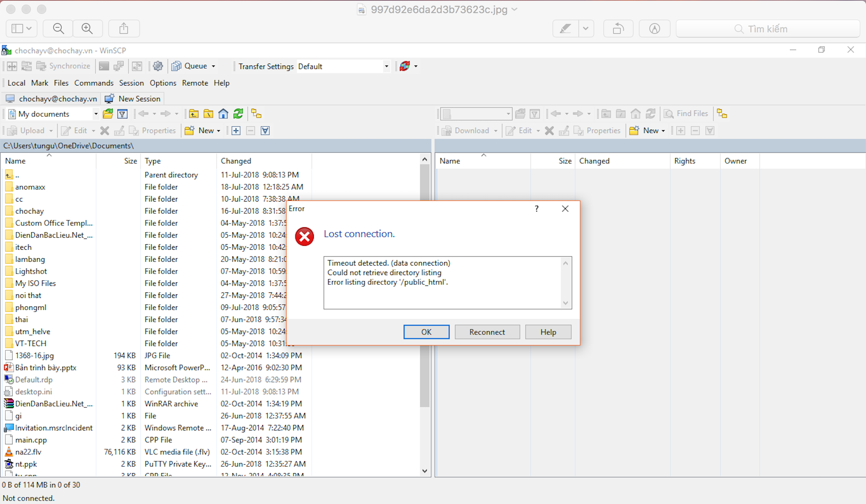The width and height of the screenshot is (866, 504).
Task: Close the Error dialog
Action: coord(565,208)
